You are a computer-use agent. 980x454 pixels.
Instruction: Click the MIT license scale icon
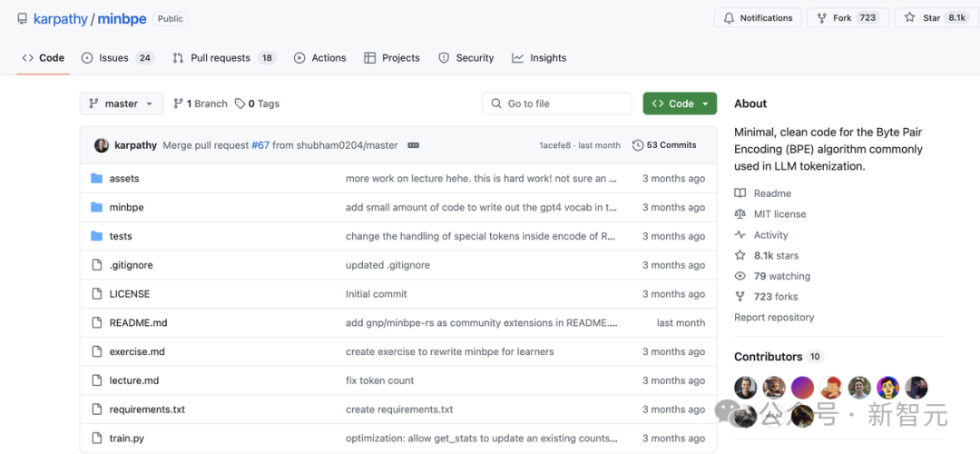740,214
